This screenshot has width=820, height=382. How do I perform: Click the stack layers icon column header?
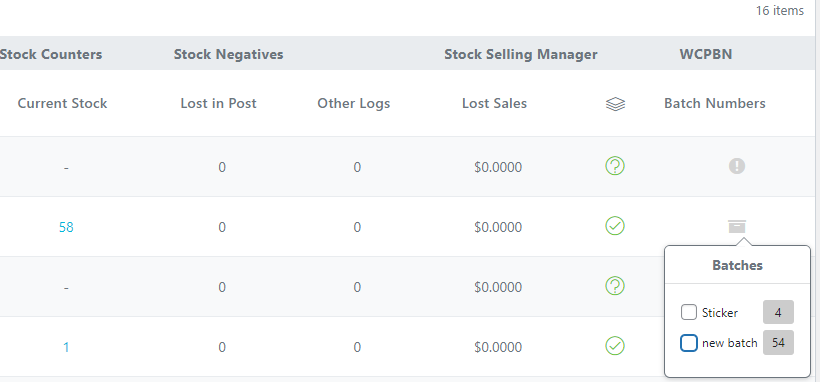(x=615, y=104)
